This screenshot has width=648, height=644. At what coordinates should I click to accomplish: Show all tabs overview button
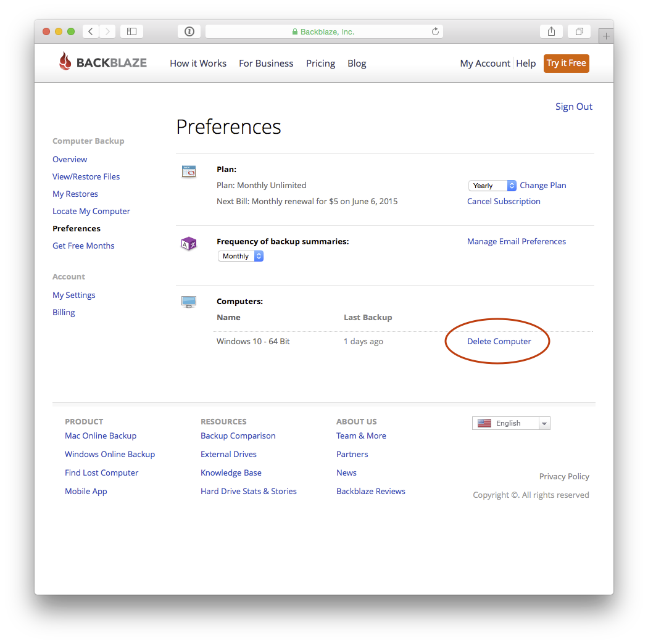point(579,31)
